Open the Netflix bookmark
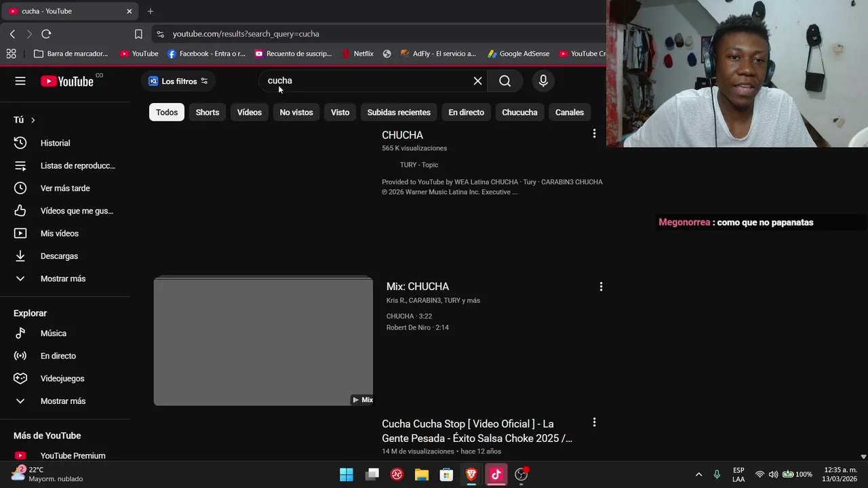This screenshot has height=488, width=868. pyautogui.click(x=358, y=54)
